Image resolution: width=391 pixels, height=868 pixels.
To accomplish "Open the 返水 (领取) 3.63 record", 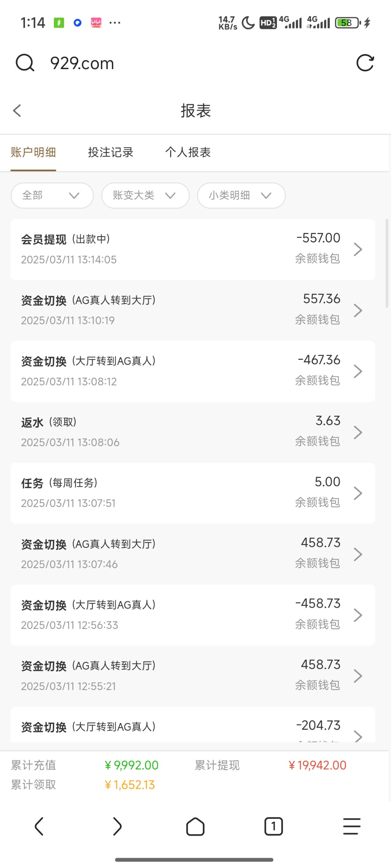I will point(193,432).
